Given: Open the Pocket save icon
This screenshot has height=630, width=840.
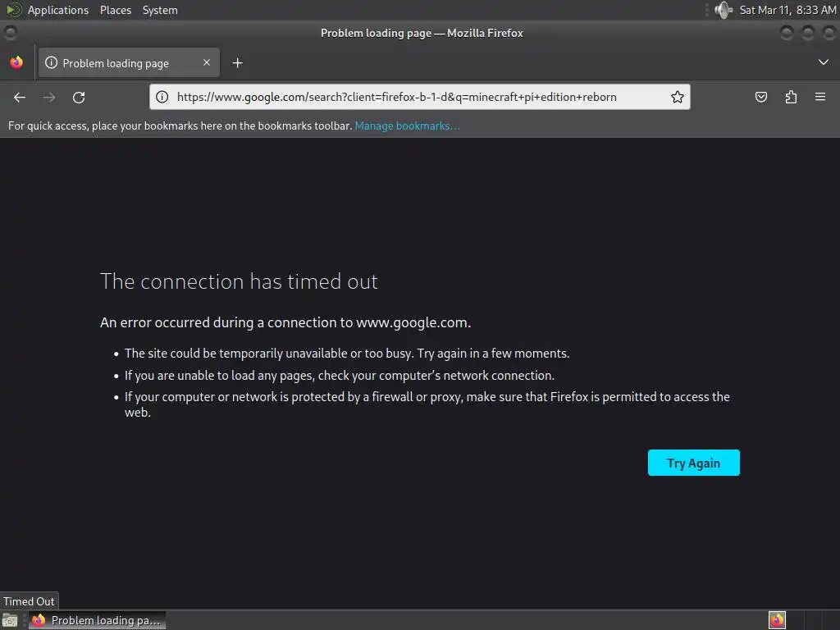Looking at the screenshot, I should [760, 97].
